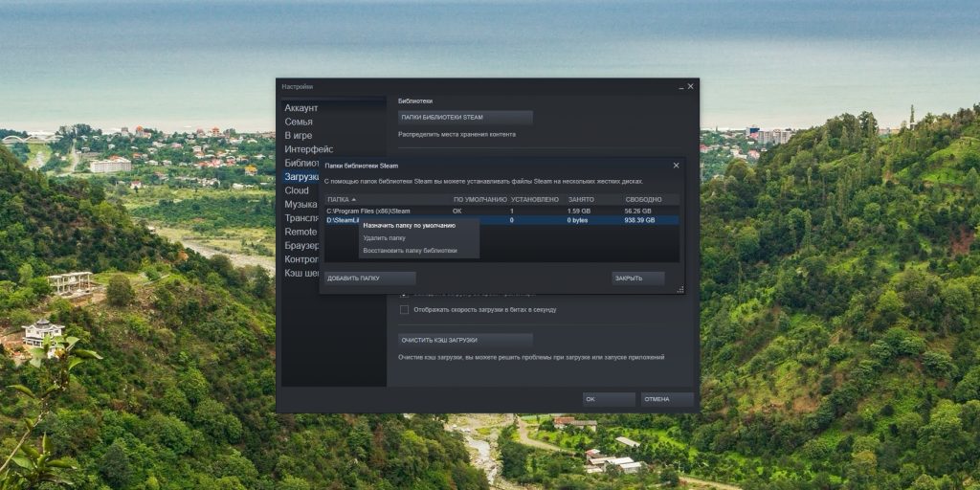Screen dimensions: 980x490
Task: Go to 'В игре' settings section
Action: tap(298, 136)
